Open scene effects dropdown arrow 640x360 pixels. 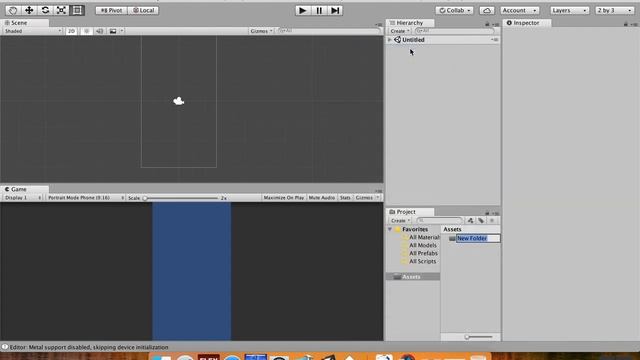pos(122,31)
